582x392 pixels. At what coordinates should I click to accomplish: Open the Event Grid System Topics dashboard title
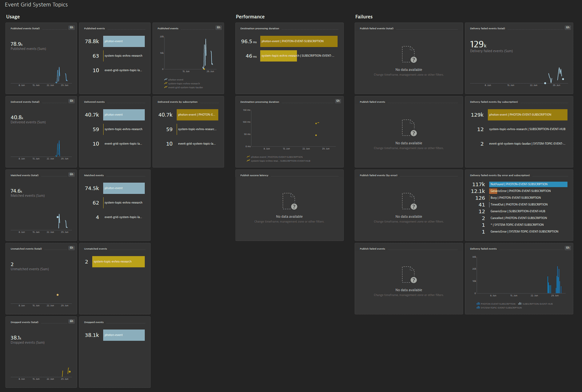coord(37,5)
